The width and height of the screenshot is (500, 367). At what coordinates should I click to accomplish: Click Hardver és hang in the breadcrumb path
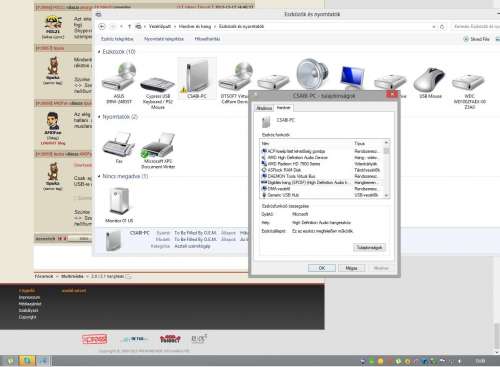click(195, 26)
